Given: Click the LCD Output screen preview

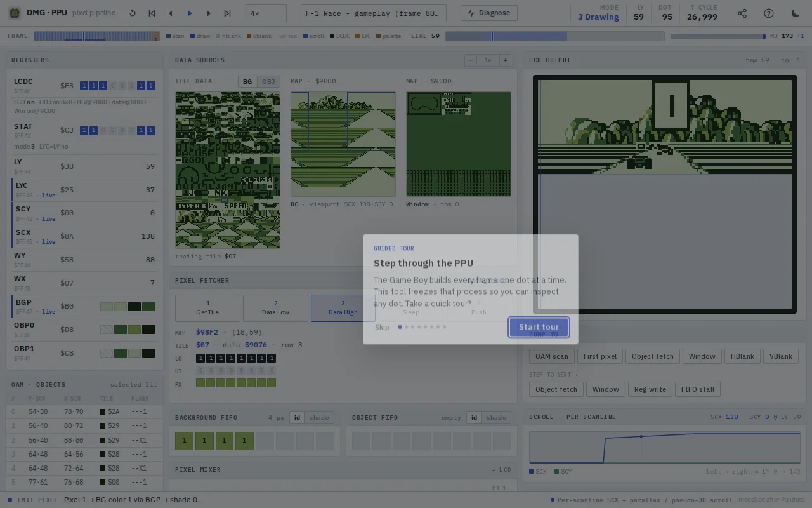Looking at the screenshot, I should pos(665,194).
